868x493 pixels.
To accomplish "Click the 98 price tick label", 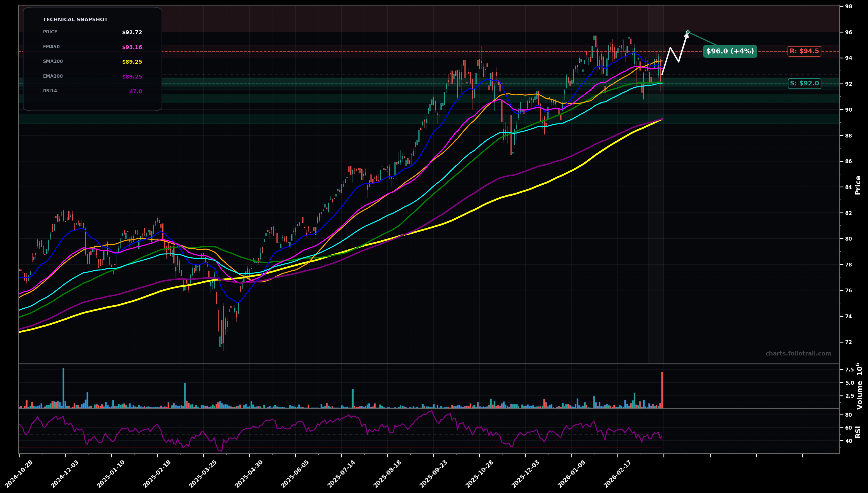I will (848, 6).
